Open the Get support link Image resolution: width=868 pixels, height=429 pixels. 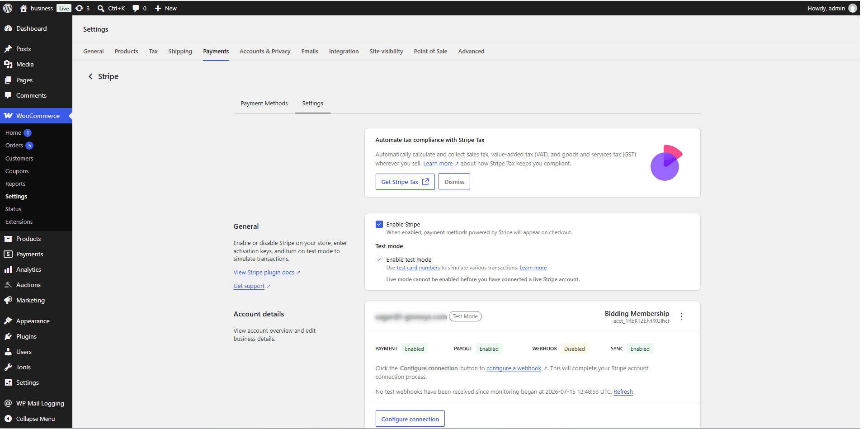(249, 286)
